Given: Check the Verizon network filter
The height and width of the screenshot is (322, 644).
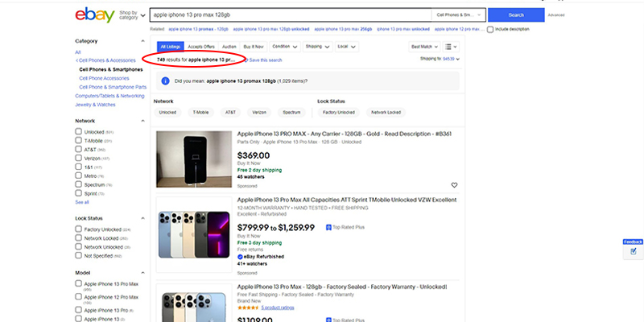Looking at the screenshot, I should coord(78,158).
